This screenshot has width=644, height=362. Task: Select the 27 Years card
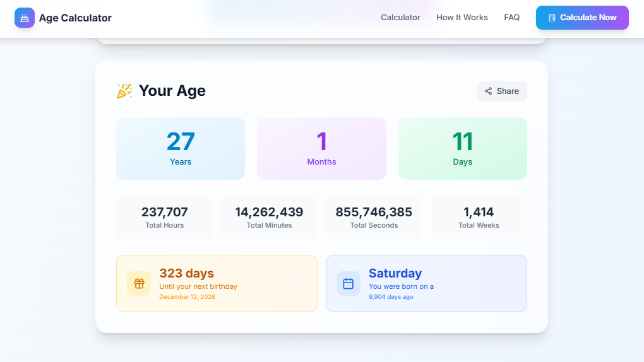pyautogui.click(x=181, y=149)
